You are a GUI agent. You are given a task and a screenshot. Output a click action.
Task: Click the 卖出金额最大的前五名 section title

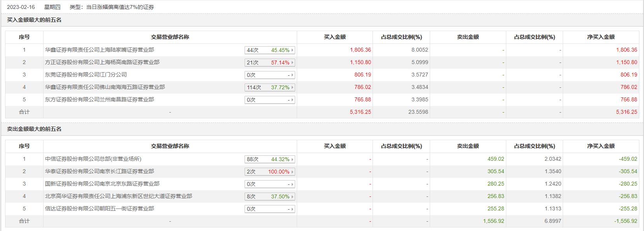[x=34, y=129]
